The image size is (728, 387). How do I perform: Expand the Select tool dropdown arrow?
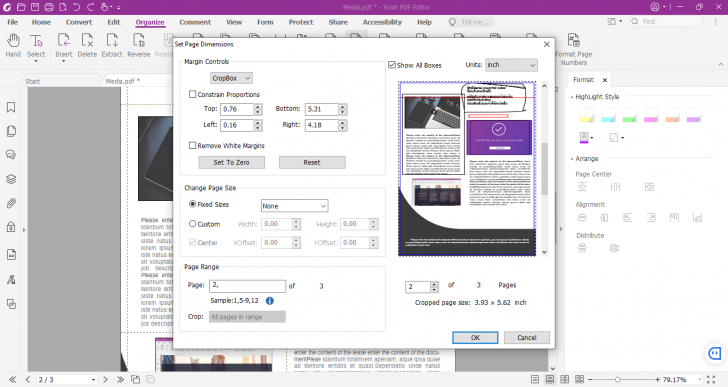pyautogui.click(x=36, y=61)
